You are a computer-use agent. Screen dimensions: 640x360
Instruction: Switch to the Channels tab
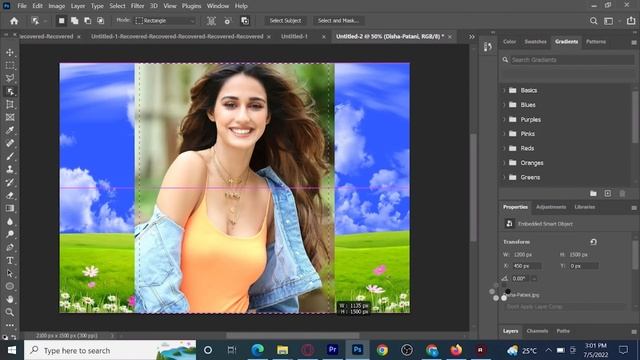[537, 331]
